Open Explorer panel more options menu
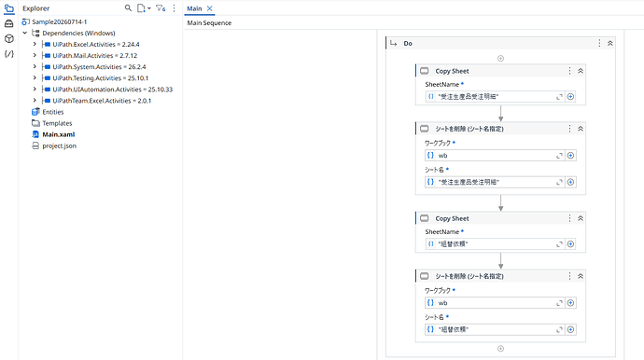644x360 pixels. [175, 8]
